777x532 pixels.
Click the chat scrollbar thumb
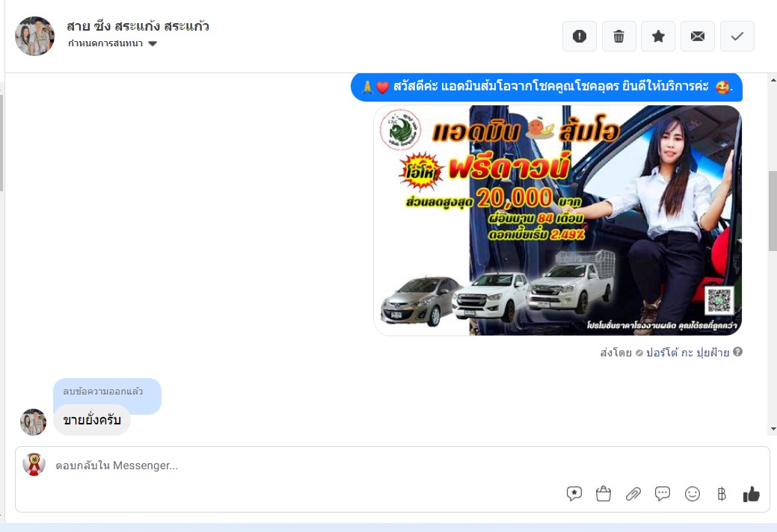click(773, 211)
